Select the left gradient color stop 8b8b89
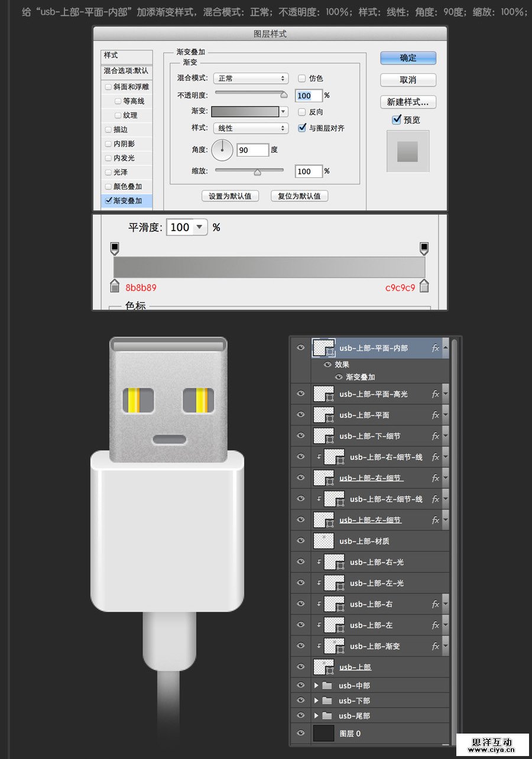Viewport: 532px width, 759px height. tap(114, 286)
